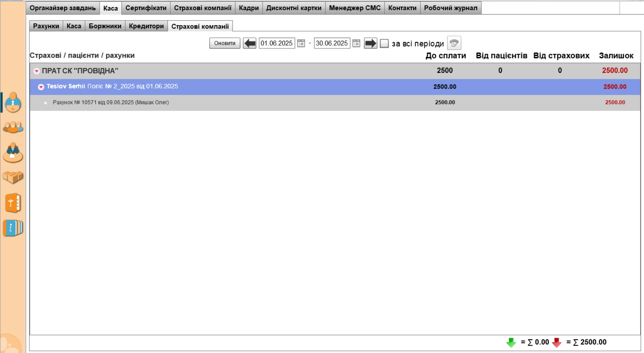
Task: Click red balance 2500.00 in ПРОВІДНА row
Action: (x=615, y=71)
